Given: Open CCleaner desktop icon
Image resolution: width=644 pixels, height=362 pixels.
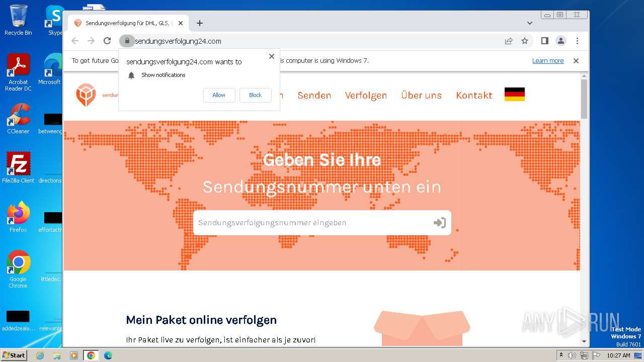Looking at the screenshot, I should click(x=18, y=119).
